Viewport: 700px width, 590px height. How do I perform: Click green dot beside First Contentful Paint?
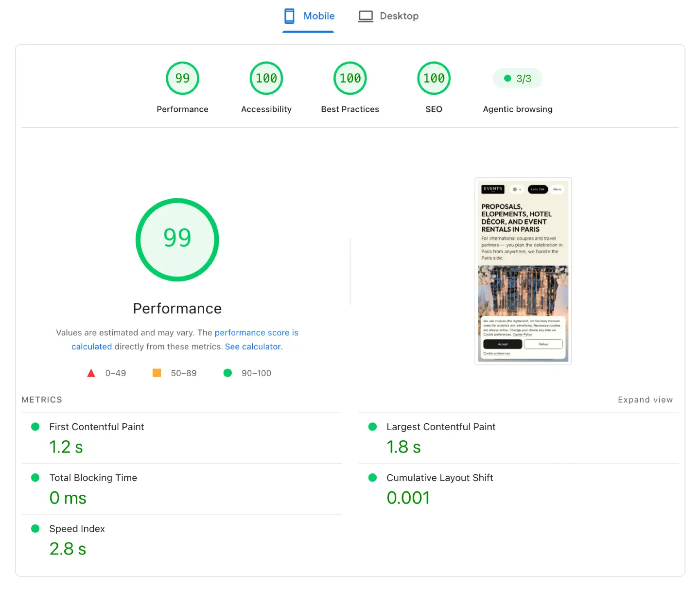click(35, 427)
